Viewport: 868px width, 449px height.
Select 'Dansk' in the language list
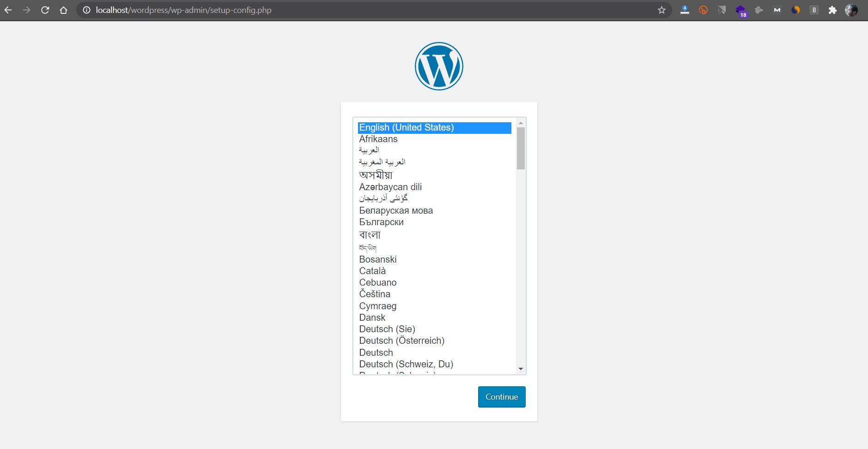coord(435,318)
